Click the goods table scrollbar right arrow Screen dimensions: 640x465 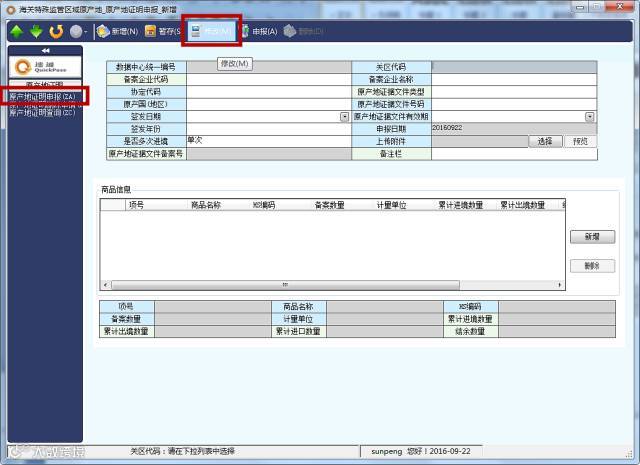[560, 285]
